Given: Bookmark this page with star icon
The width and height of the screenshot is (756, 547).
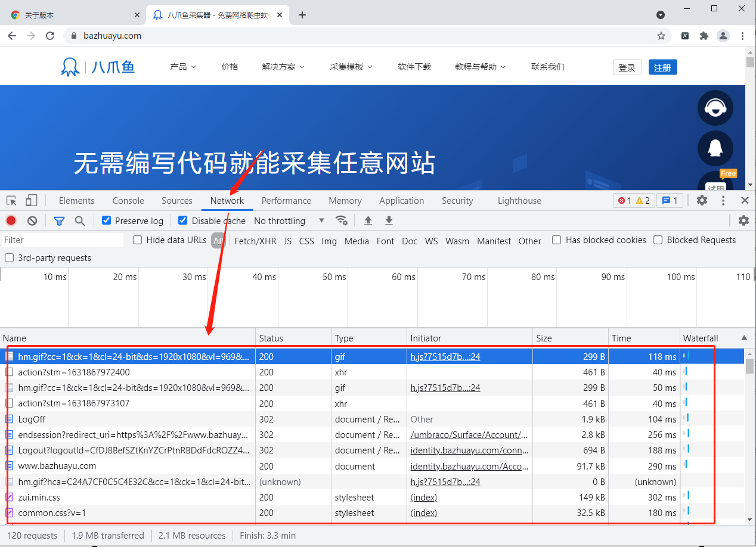Looking at the screenshot, I should tap(661, 36).
